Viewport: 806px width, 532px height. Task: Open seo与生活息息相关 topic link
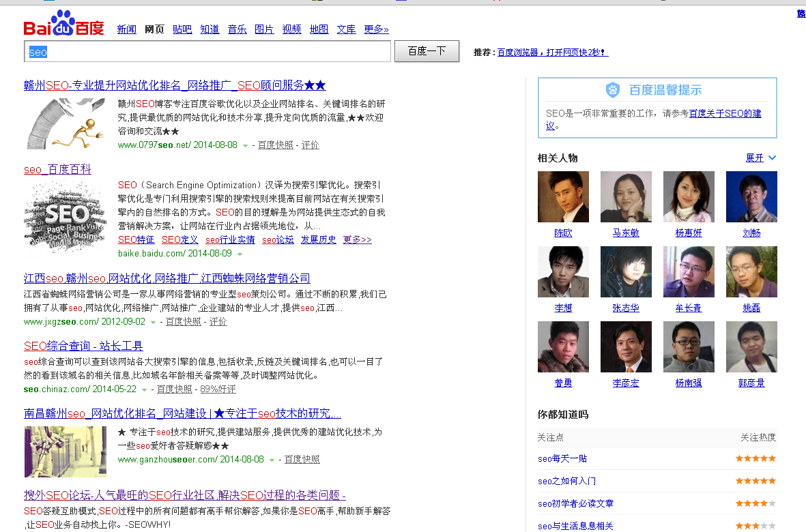[x=576, y=527]
